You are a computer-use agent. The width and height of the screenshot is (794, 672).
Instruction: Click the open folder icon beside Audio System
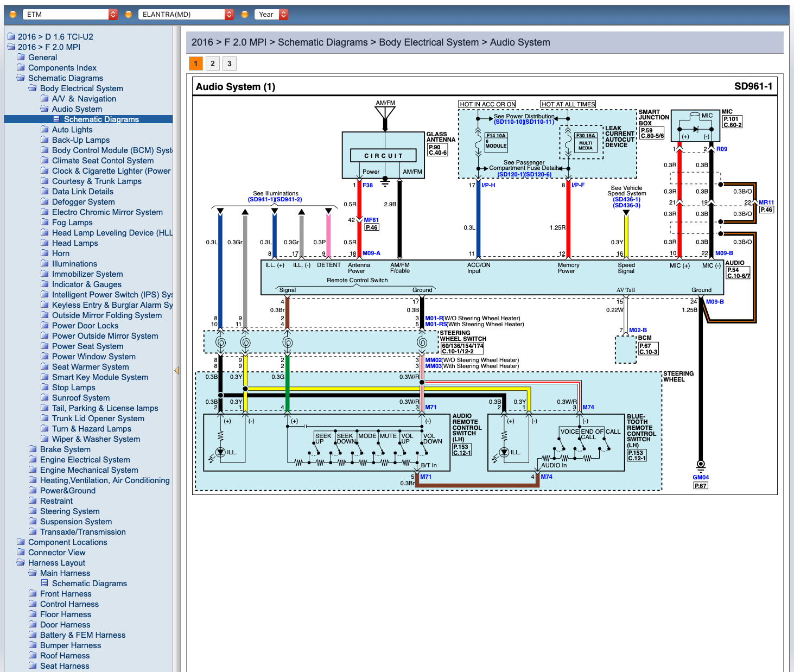45,109
